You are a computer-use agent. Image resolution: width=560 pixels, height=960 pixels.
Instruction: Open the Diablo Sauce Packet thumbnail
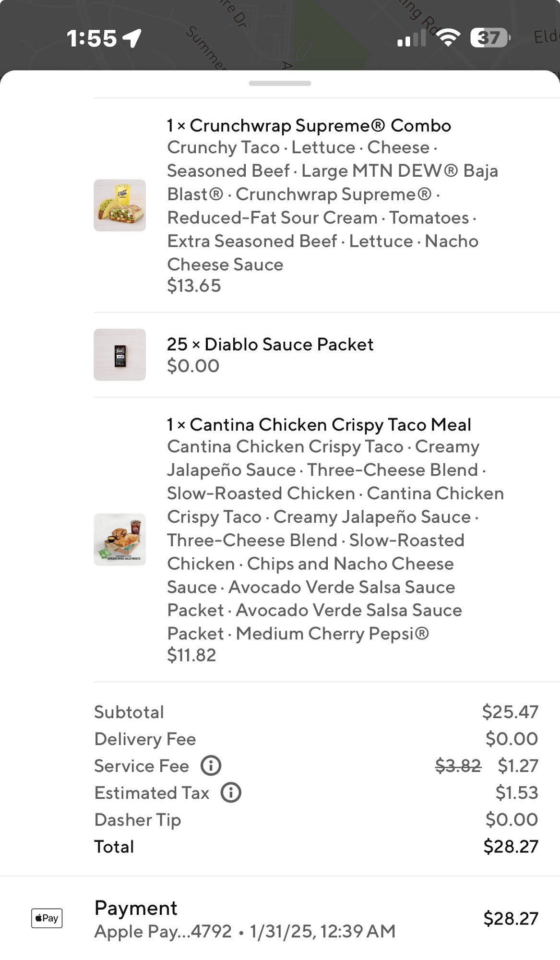[x=119, y=355]
